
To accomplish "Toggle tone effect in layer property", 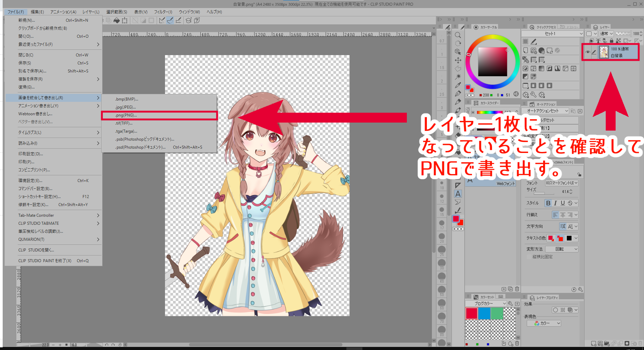I will tap(563, 310).
